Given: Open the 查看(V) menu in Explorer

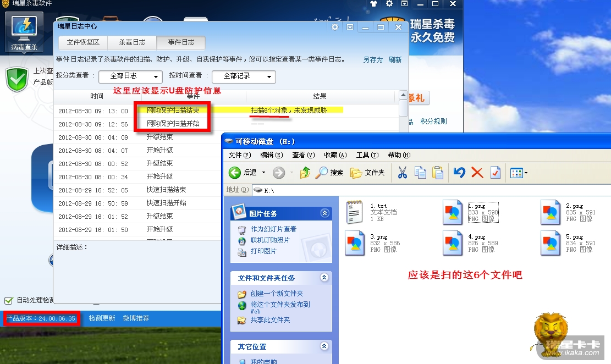Looking at the screenshot, I should pos(304,155).
